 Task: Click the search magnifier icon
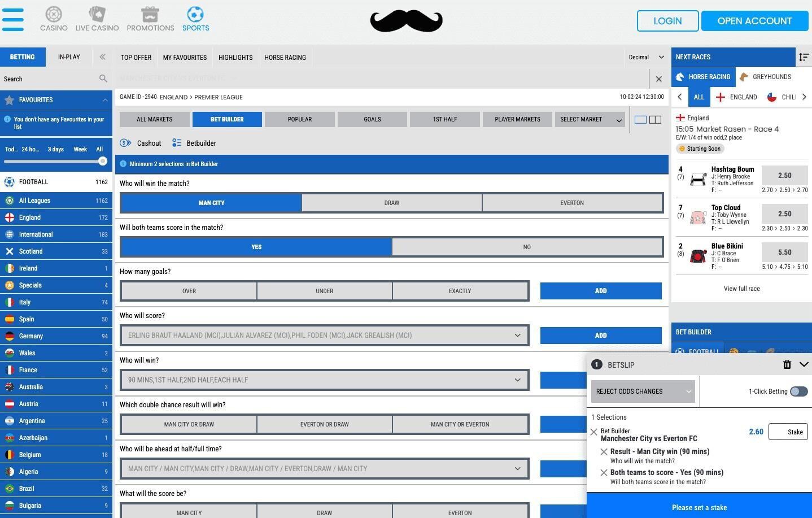(103, 79)
